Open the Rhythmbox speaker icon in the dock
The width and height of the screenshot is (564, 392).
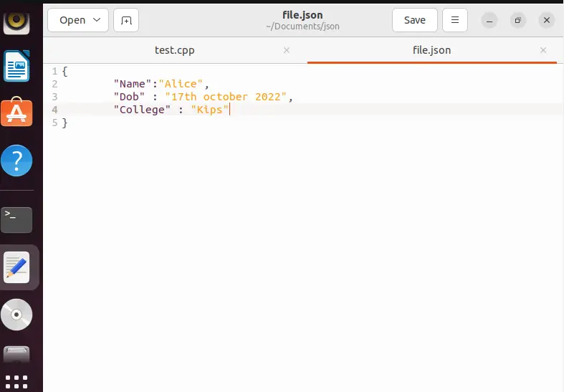coord(16,22)
